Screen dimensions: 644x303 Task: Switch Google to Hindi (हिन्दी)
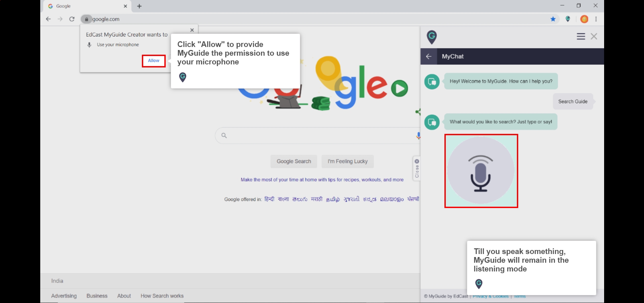(x=269, y=199)
